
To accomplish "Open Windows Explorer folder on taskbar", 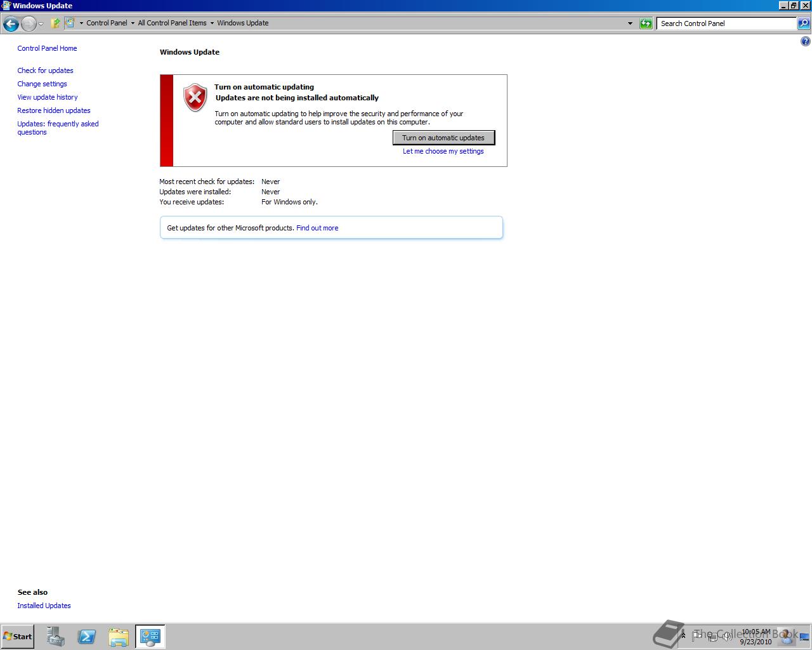I will click(x=119, y=637).
